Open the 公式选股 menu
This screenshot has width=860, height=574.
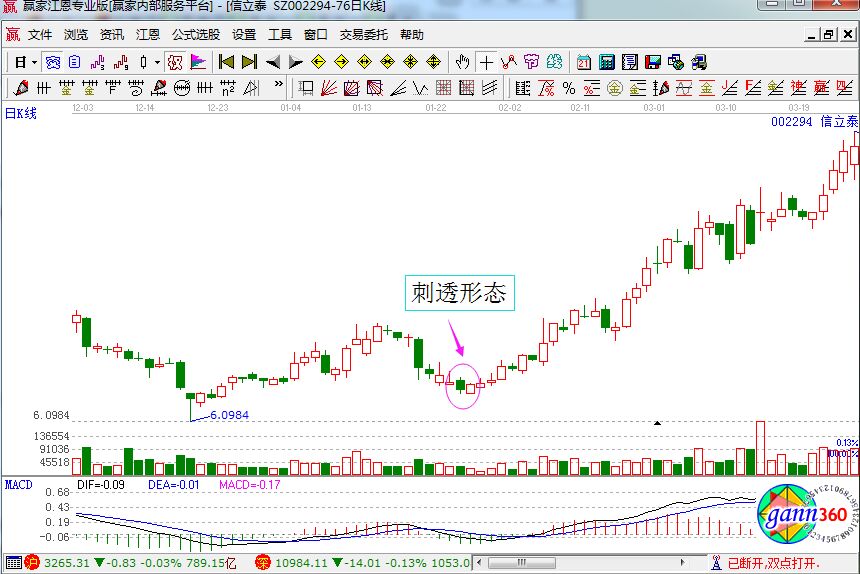195,34
